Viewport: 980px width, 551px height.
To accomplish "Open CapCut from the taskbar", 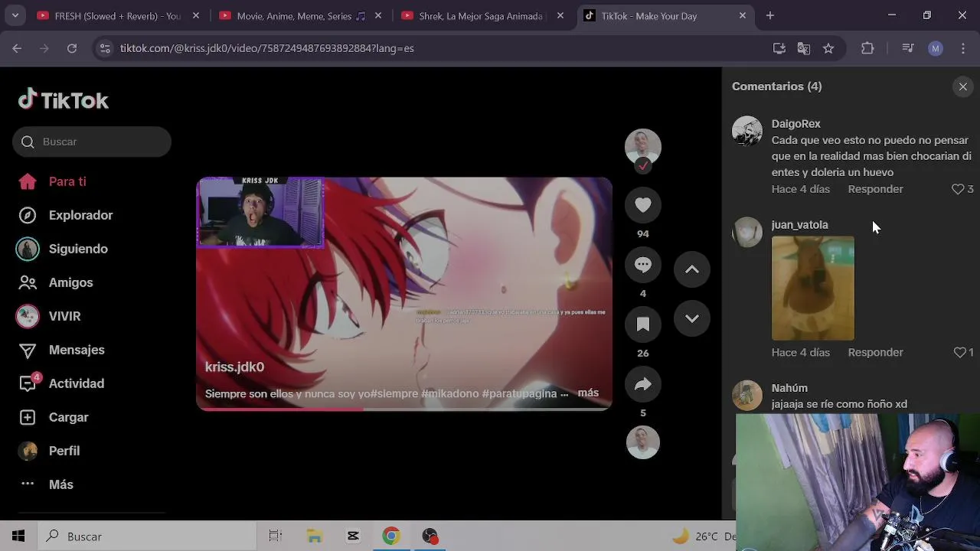I will point(353,536).
